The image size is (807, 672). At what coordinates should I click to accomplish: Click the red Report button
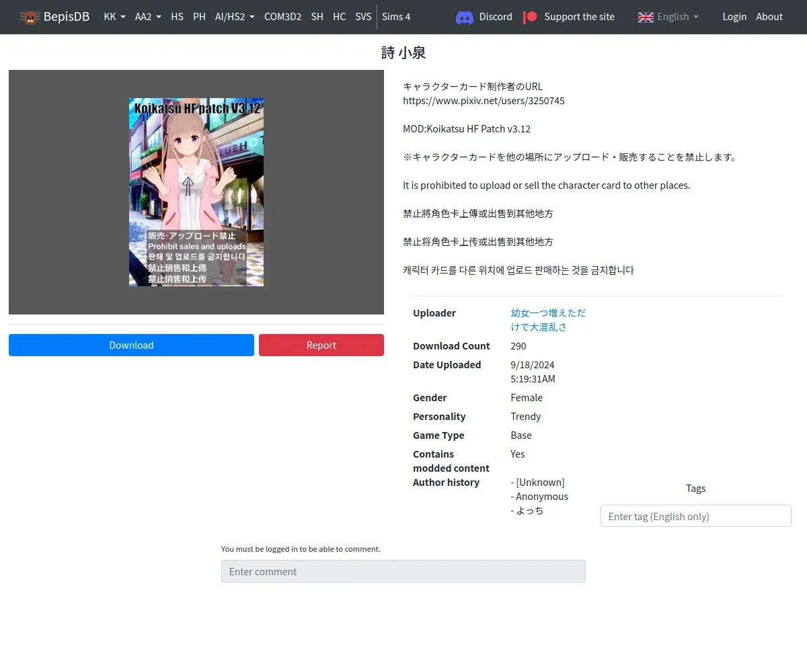[x=321, y=345]
